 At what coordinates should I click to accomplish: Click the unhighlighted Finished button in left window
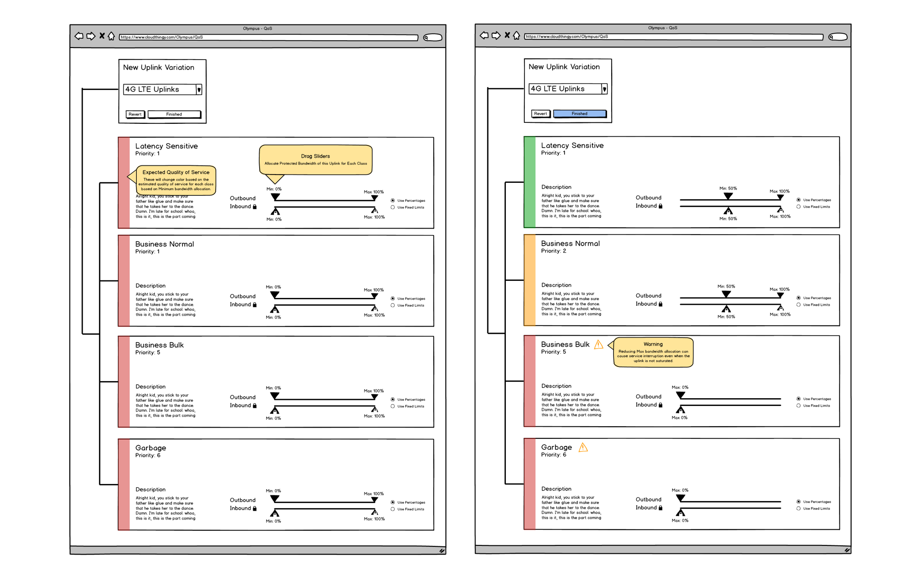[174, 114]
